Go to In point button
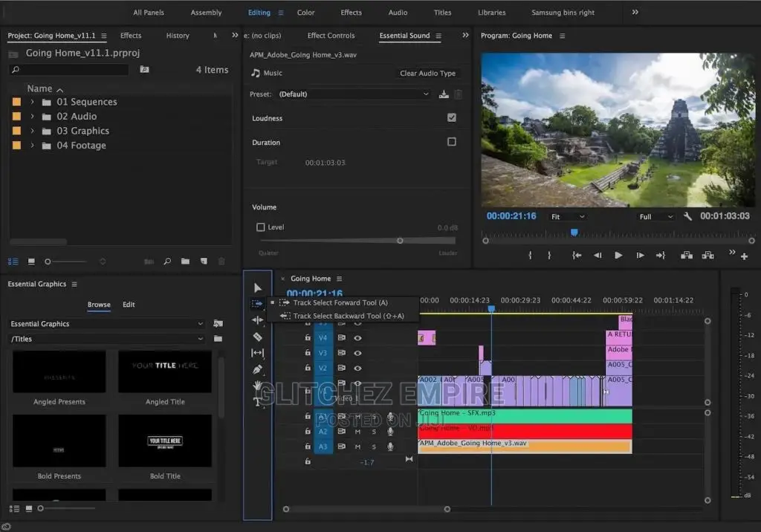This screenshot has height=532, width=761. tap(577, 256)
